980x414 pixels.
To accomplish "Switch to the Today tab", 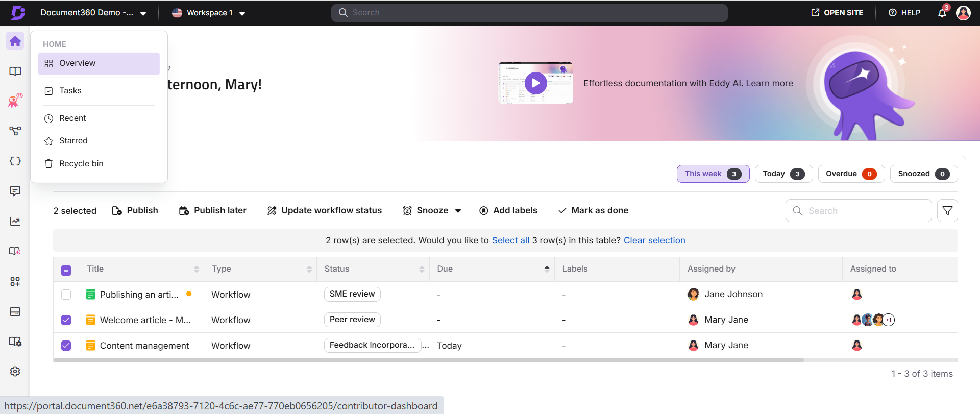I will (x=783, y=174).
